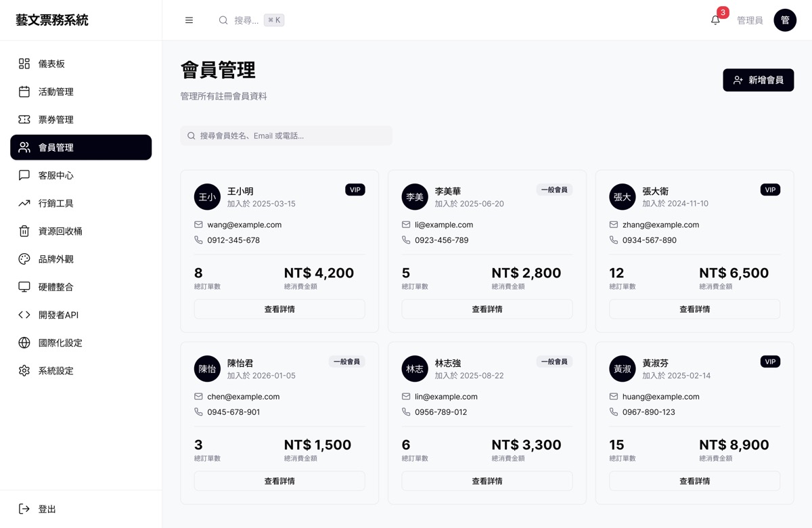Click the 新增會員 button
Screen dimensions: 812x528
[x=758, y=80]
